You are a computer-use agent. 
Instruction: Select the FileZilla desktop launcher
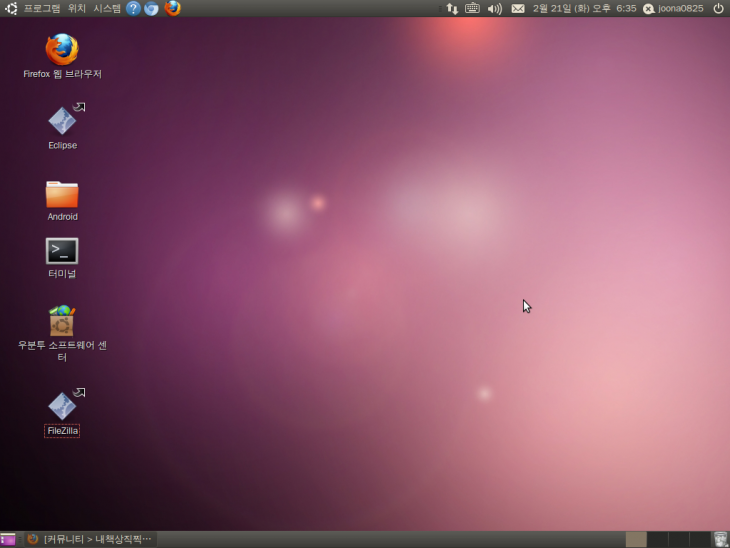pyautogui.click(x=62, y=406)
